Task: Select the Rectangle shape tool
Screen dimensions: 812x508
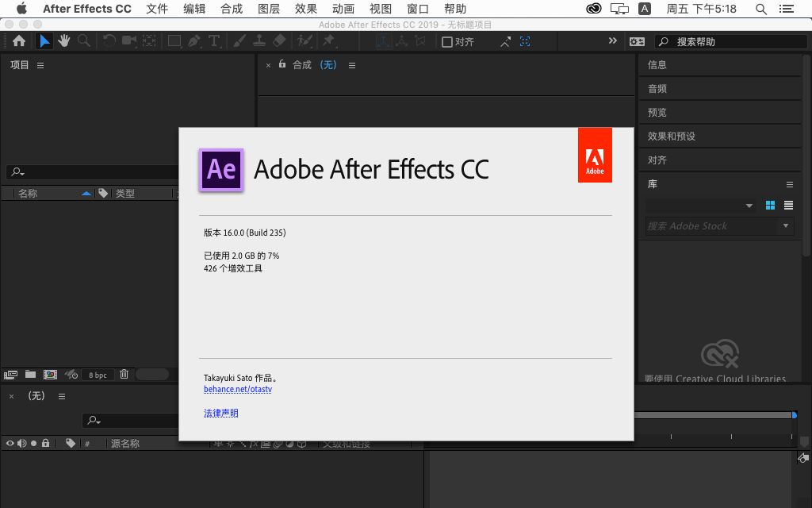Action: [x=174, y=41]
